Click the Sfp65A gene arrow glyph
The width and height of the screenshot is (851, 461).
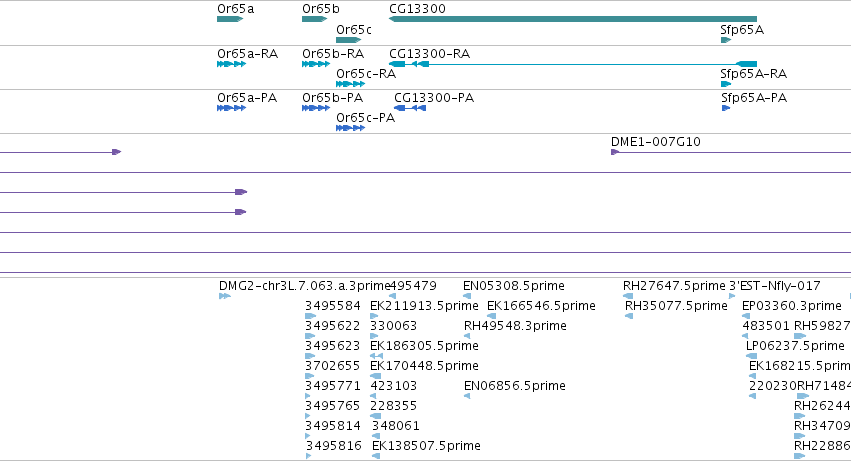[726, 40]
